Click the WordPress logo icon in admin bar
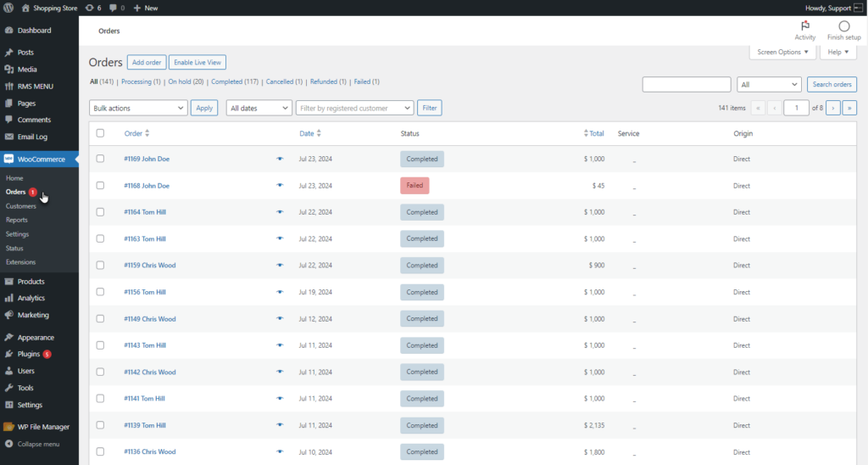This screenshot has width=868, height=465. point(8,8)
